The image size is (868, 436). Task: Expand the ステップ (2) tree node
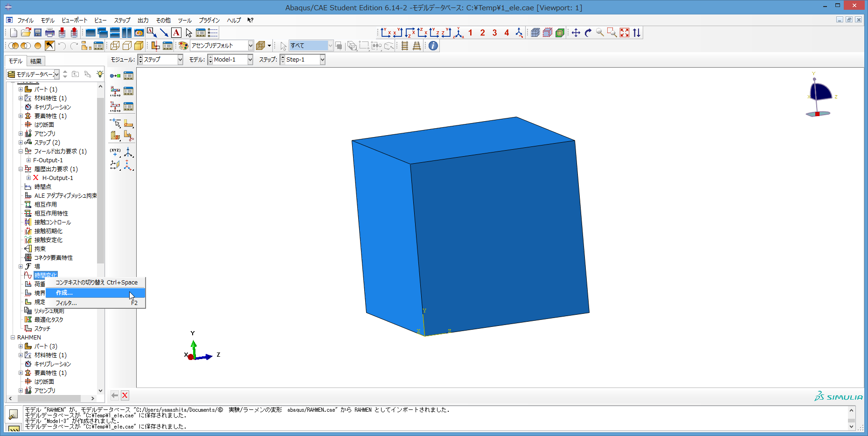tap(21, 142)
